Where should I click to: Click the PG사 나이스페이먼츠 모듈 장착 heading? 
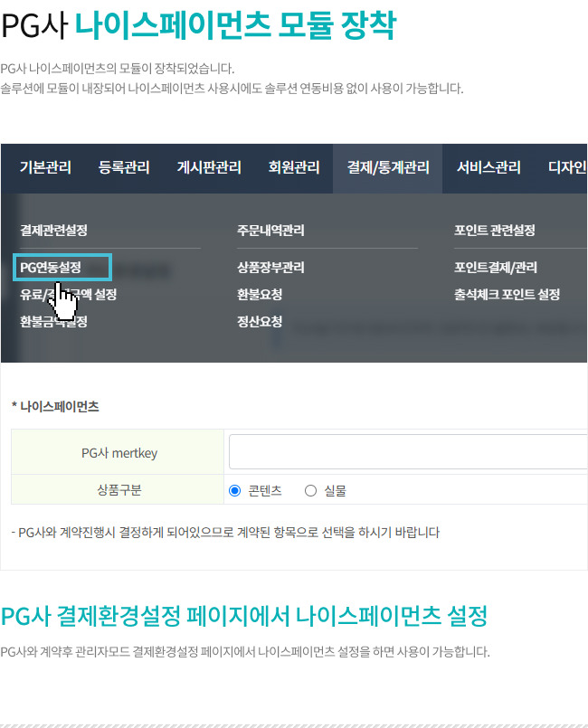[199, 26]
